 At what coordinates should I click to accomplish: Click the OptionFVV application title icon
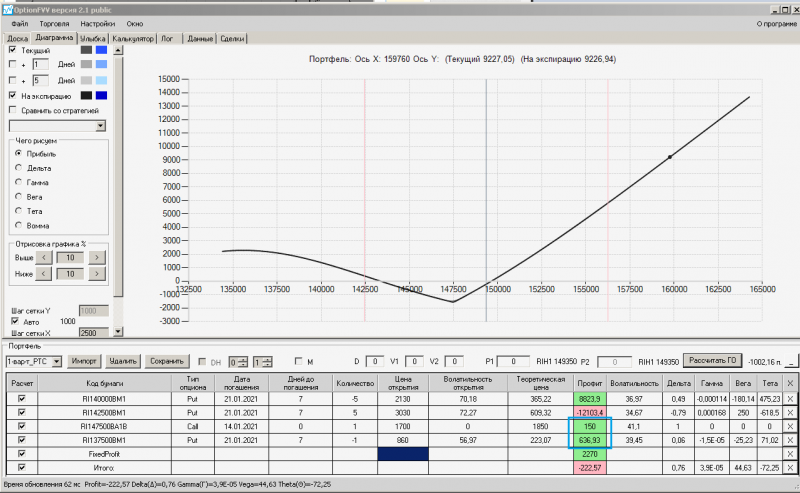(7, 10)
